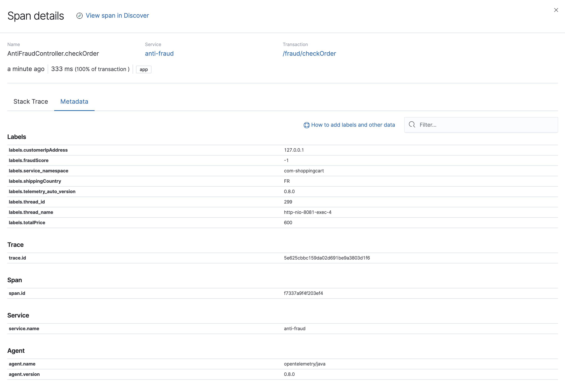Click the 127.0.0.1 value
The height and width of the screenshot is (392, 565).
[x=294, y=150]
